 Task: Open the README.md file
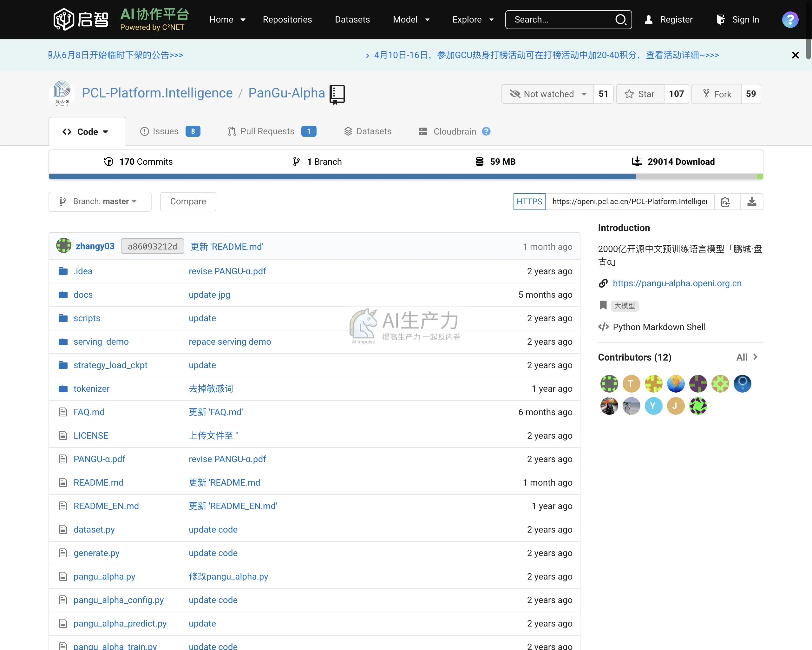pyautogui.click(x=98, y=482)
